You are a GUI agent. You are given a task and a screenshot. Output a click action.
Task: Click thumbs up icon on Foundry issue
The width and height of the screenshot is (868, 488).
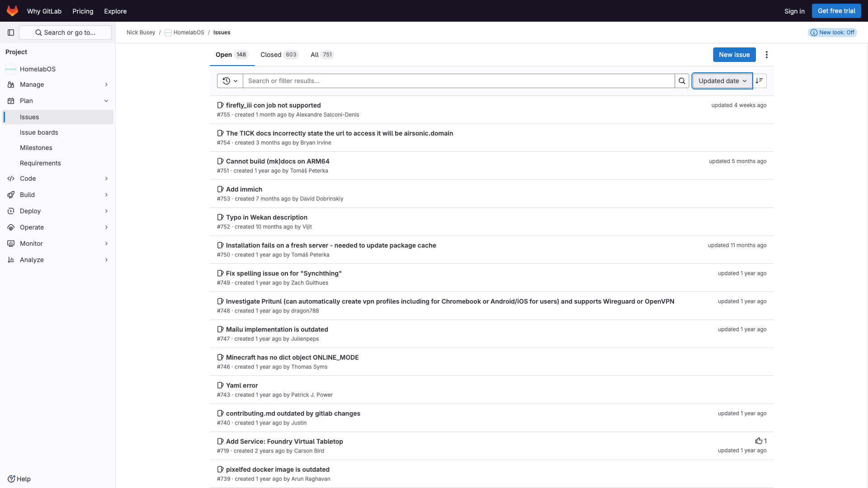[x=758, y=441]
